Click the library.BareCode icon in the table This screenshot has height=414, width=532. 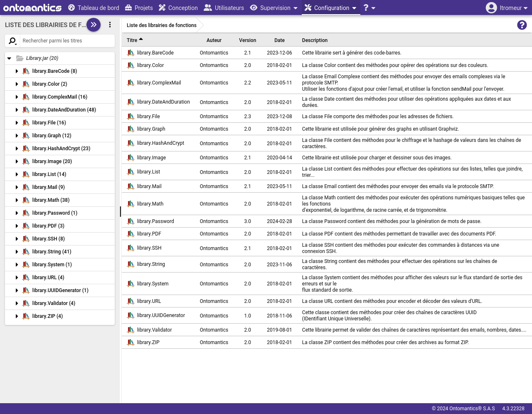131,53
